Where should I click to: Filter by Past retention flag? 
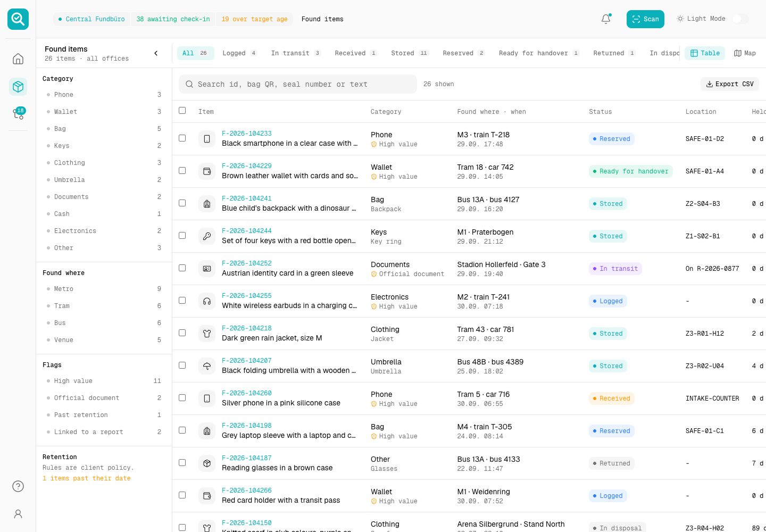104,415
